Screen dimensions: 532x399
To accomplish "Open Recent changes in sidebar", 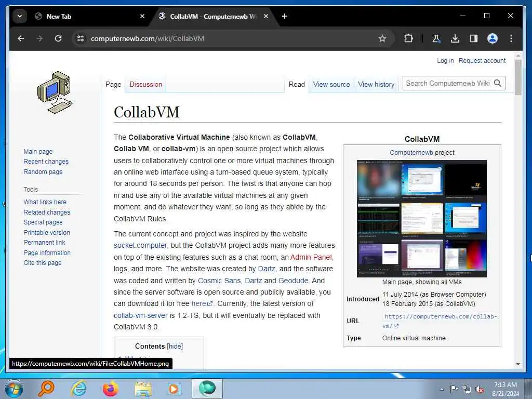I will coord(46,162).
